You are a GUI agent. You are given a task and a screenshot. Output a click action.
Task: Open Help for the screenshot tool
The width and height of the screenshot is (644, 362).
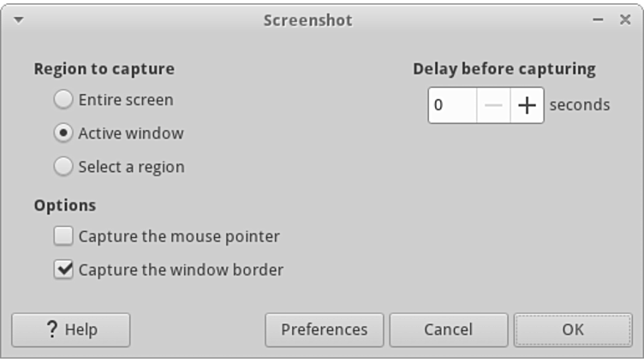71,329
